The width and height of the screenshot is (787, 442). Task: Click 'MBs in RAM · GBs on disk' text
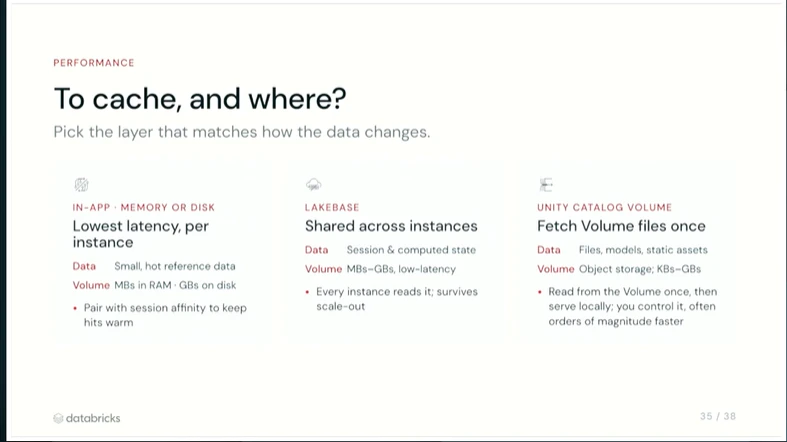coord(175,285)
